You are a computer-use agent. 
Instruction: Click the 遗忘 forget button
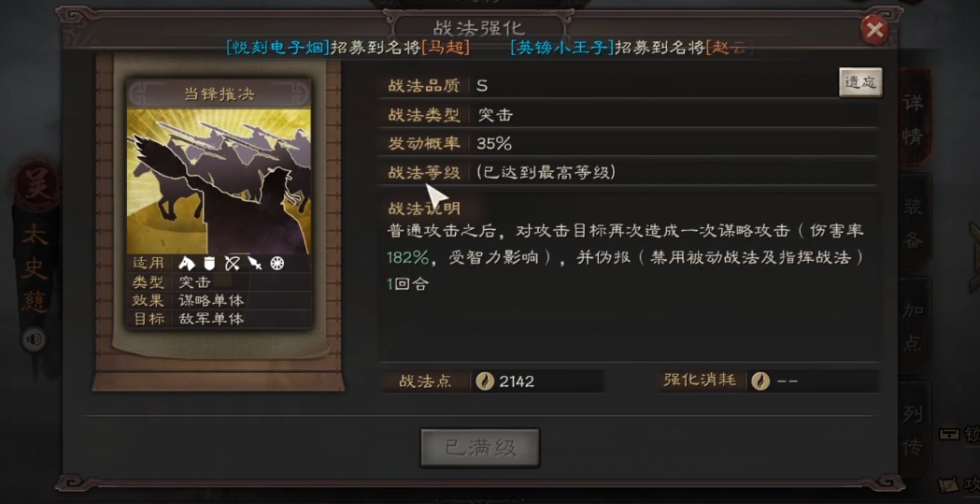tap(860, 82)
